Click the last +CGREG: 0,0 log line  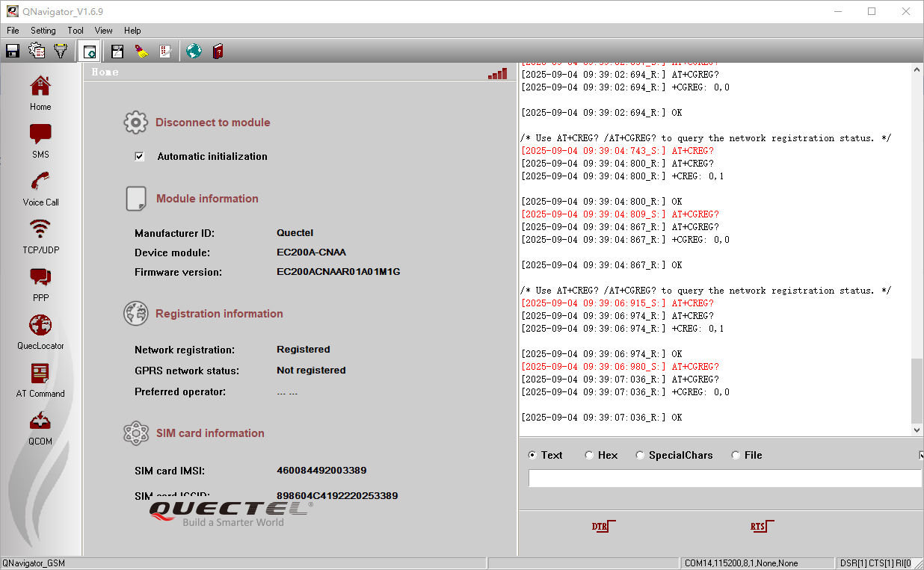click(626, 392)
